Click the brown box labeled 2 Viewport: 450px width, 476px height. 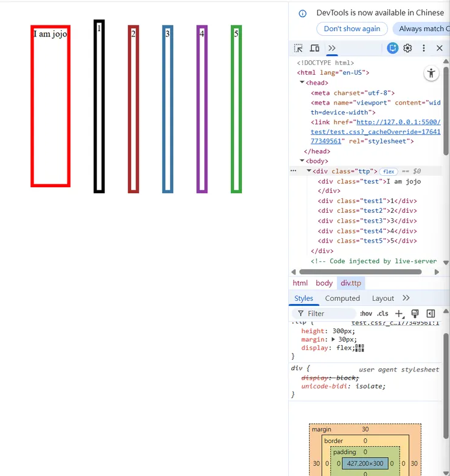tap(133, 109)
